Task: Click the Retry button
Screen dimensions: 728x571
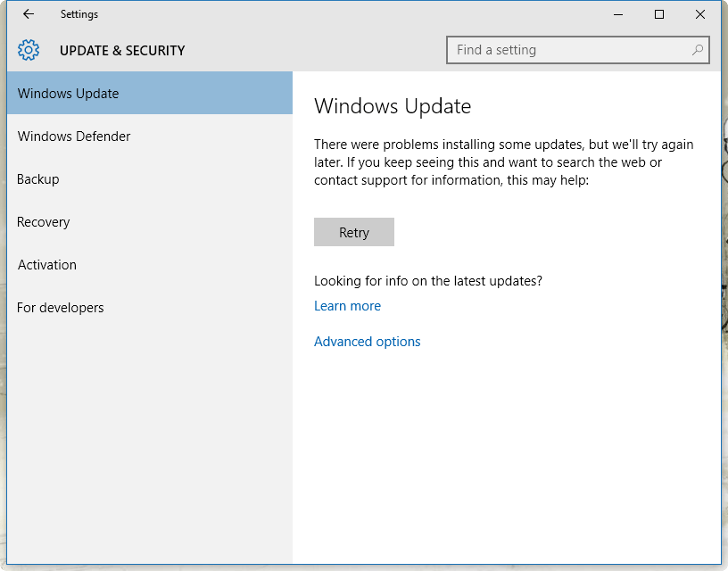Action: [354, 232]
